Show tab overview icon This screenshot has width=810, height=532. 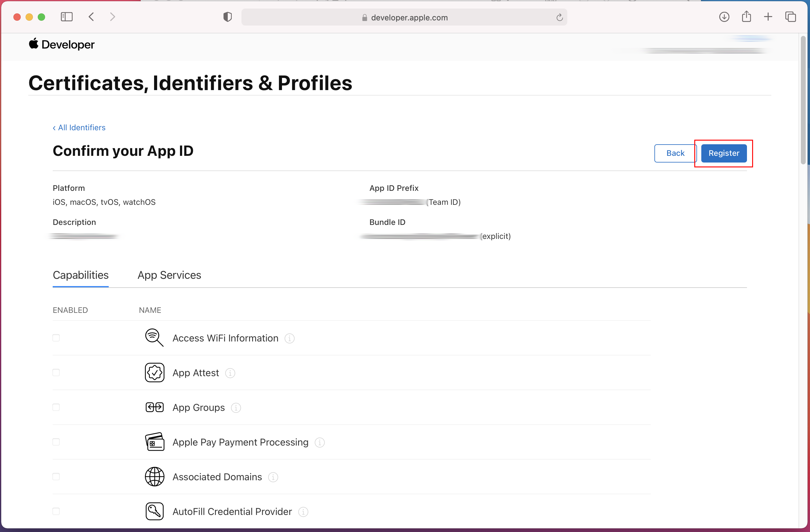click(790, 17)
